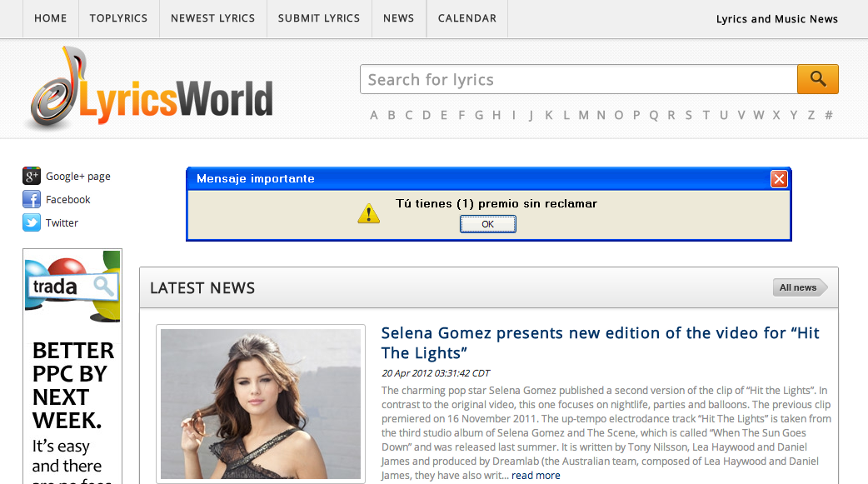
Task: Open the SUBMIT LYRICS page
Action: point(319,18)
